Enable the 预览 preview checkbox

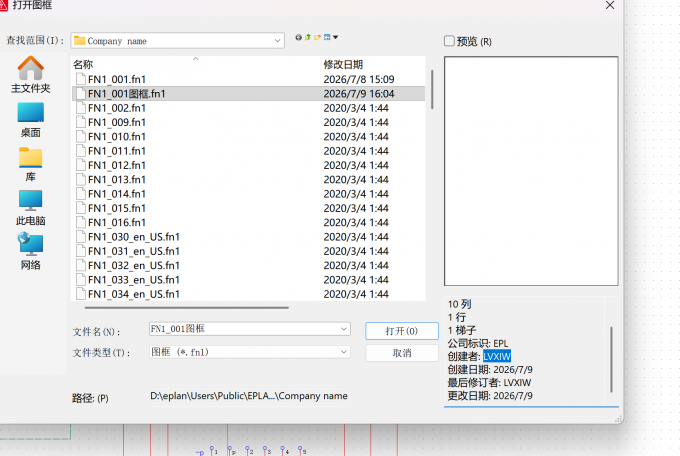[x=449, y=41]
